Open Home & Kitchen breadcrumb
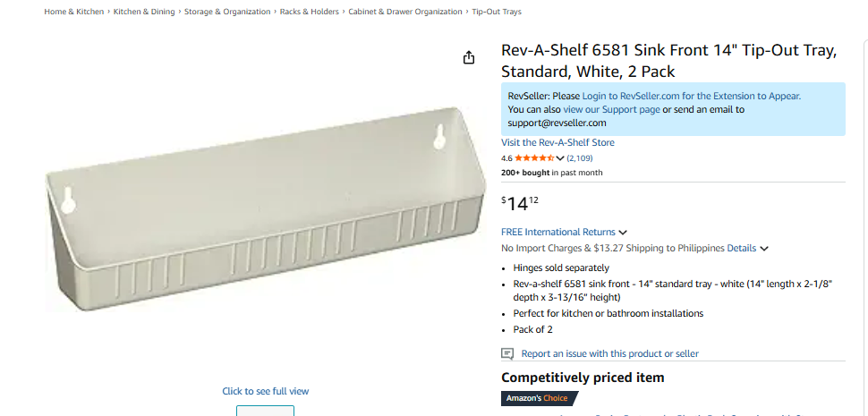Viewport: 868px width, 416px height. (x=74, y=12)
